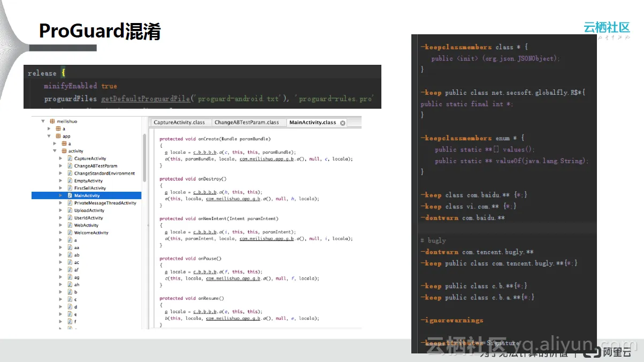Click the meilishuo package icon
This screenshot has width=644, height=362.
(52, 122)
